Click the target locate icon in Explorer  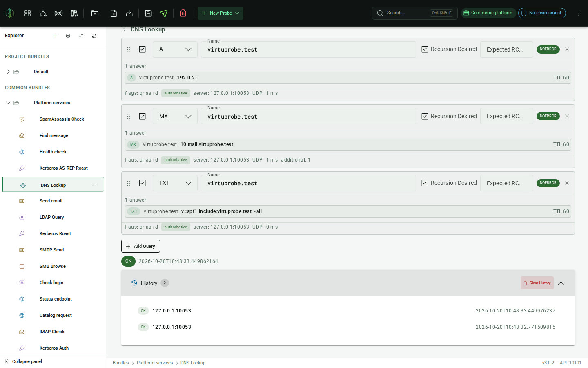click(x=68, y=36)
